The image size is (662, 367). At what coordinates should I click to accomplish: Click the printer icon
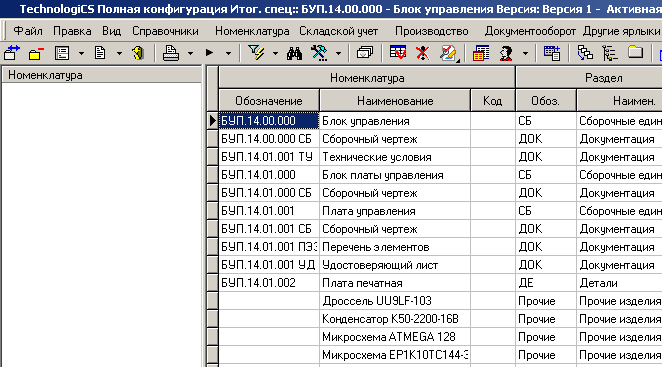(x=171, y=53)
